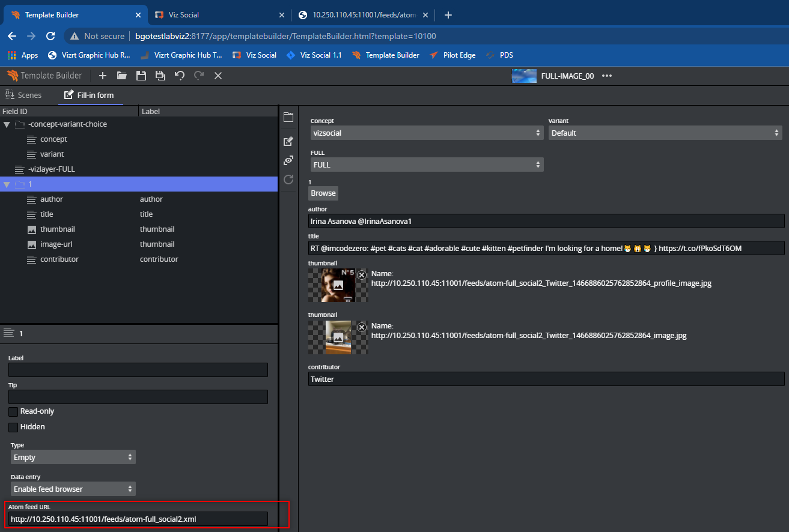Screen dimensions: 789x532
Task: Open the Viz Social bookmark
Action: (254, 55)
